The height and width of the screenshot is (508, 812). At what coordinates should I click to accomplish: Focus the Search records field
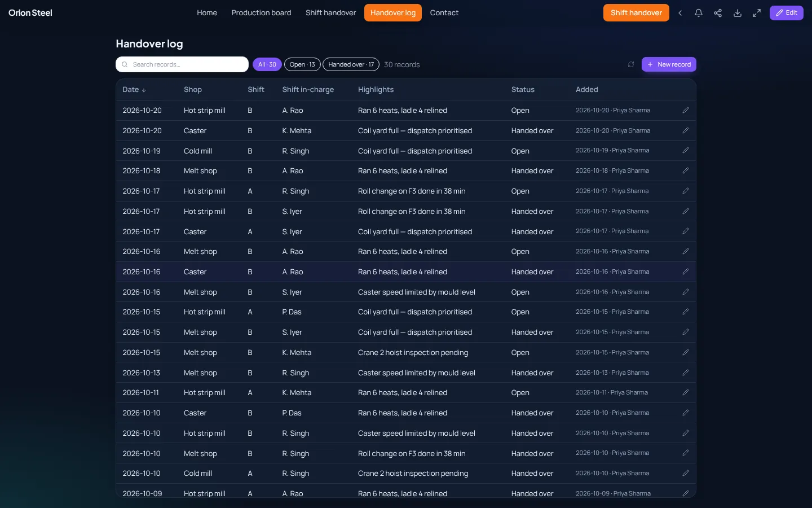coord(182,64)
